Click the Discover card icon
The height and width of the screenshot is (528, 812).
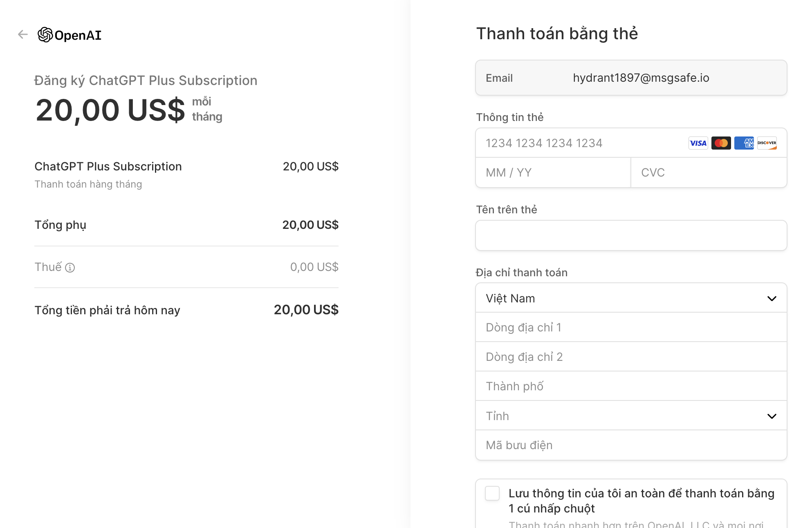[767, 143]
